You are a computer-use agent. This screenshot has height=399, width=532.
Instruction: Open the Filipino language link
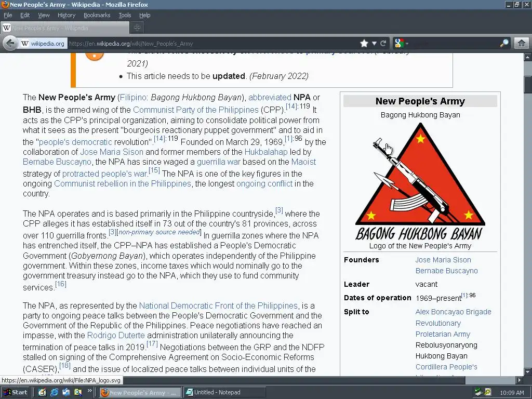pos(134,97)
